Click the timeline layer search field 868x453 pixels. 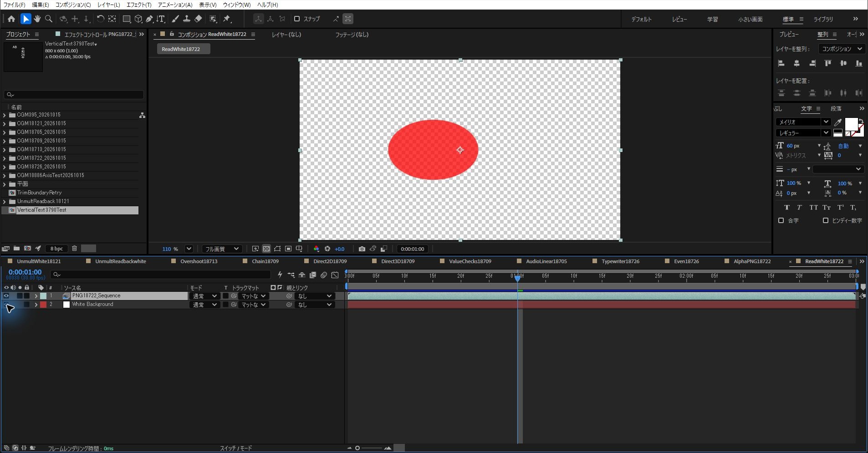pyautogui.click(x=160, y=275)
